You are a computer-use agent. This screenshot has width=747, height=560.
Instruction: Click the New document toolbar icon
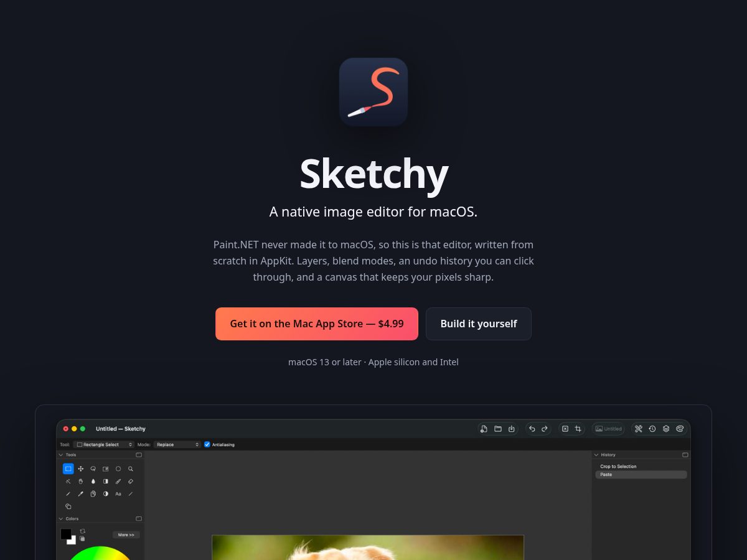[x=484, y=429]
